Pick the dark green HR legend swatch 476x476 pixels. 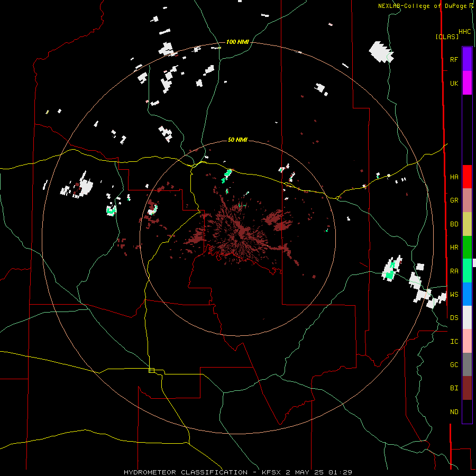pos(467,247)
